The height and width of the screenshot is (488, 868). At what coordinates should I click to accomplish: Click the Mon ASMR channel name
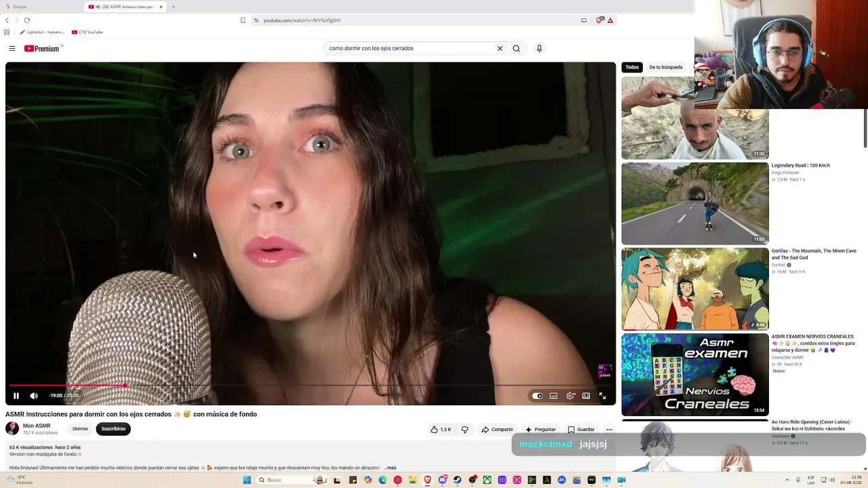click(37, 426)
